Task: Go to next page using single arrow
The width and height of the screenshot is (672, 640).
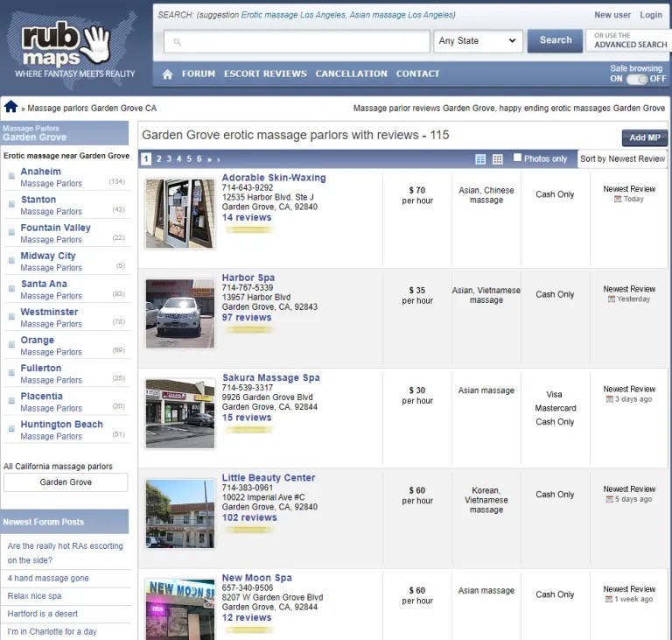Action: [x=218, y=159]
